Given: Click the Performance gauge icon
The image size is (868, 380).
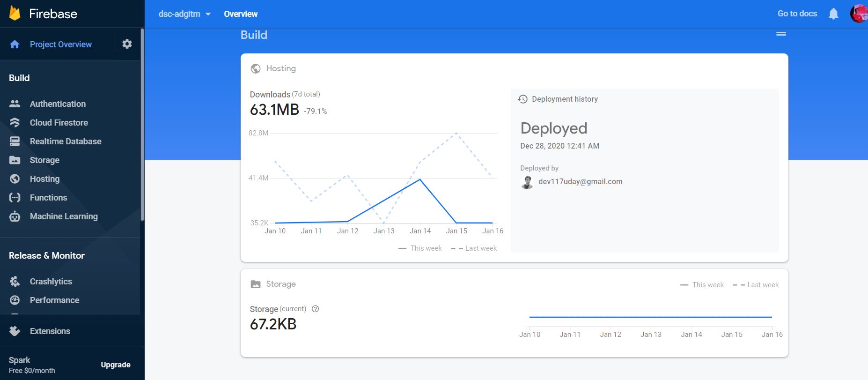Looking at the screenshot, I should coord(15,300).
